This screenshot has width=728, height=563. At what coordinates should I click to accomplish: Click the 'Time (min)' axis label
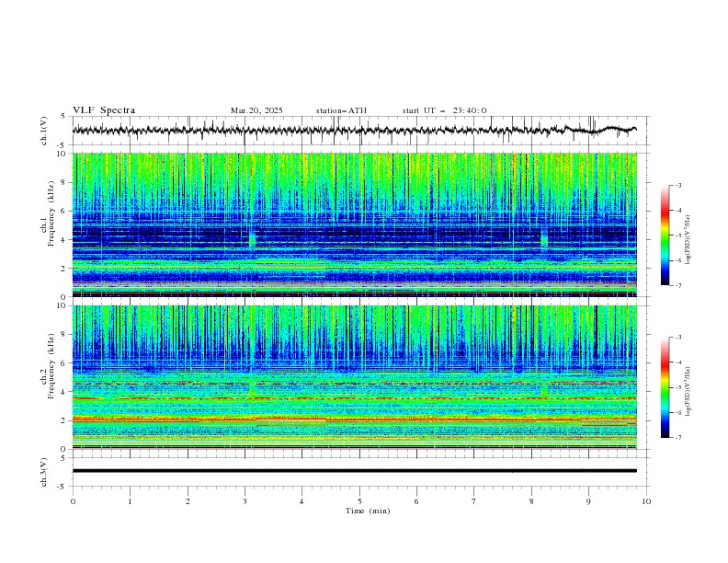[368, 511]
